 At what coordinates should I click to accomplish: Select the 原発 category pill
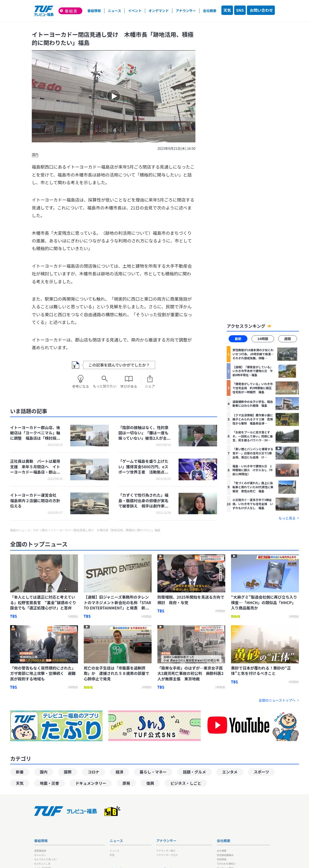coord(126,783)
